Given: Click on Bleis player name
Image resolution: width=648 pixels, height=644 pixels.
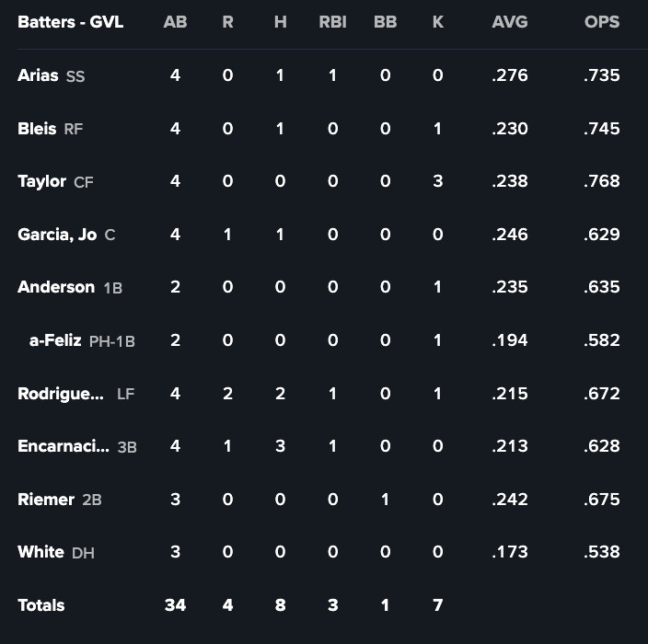Looking at the screenshot, I should pos(37,129).
